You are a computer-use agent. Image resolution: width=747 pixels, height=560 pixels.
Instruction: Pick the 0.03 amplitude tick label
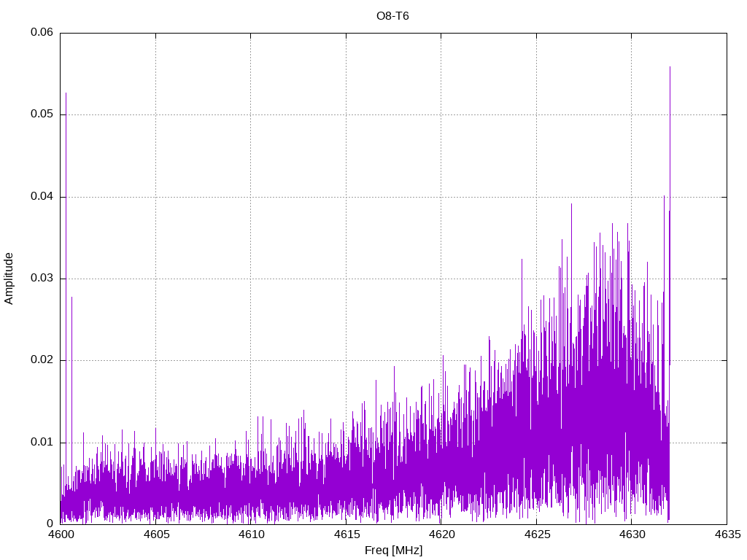[42, 279]
